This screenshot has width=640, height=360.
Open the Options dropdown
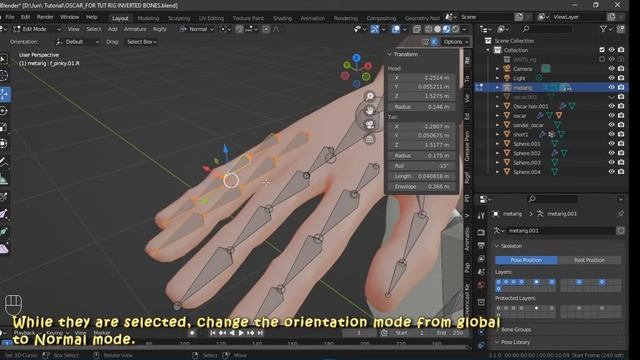(455, 42)
